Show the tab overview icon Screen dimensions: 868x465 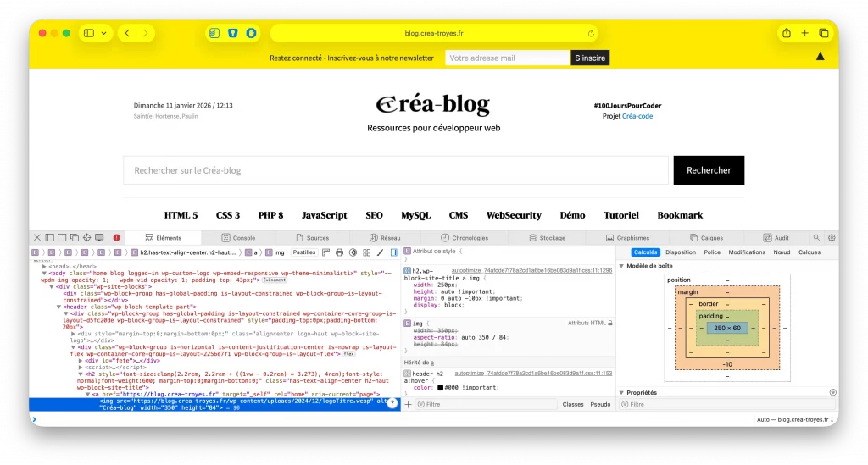(x=824, y=33)
